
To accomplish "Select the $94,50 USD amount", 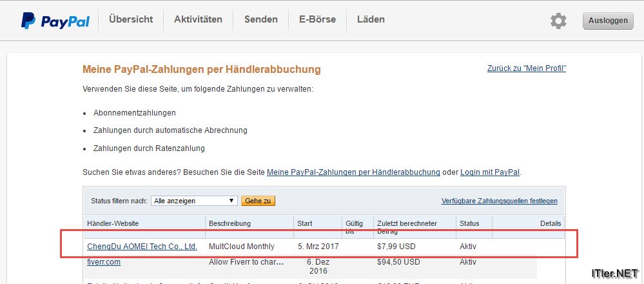I will point(398,262).
